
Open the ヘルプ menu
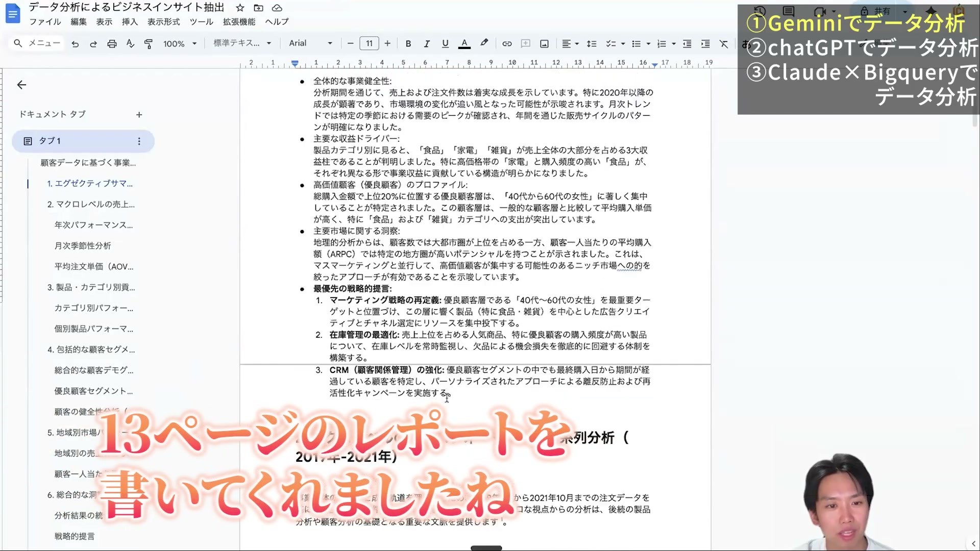pyautogui.click(x=277, y=21)
